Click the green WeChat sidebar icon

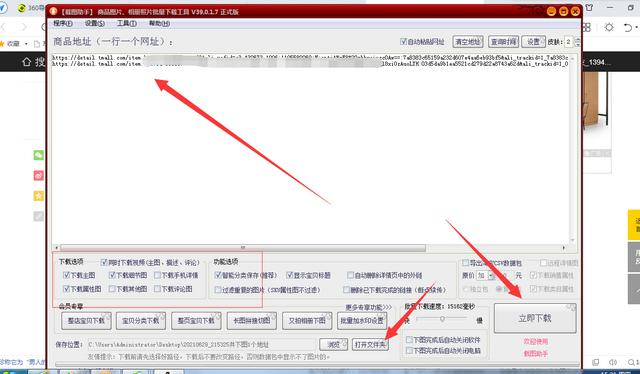click(38, 155)
